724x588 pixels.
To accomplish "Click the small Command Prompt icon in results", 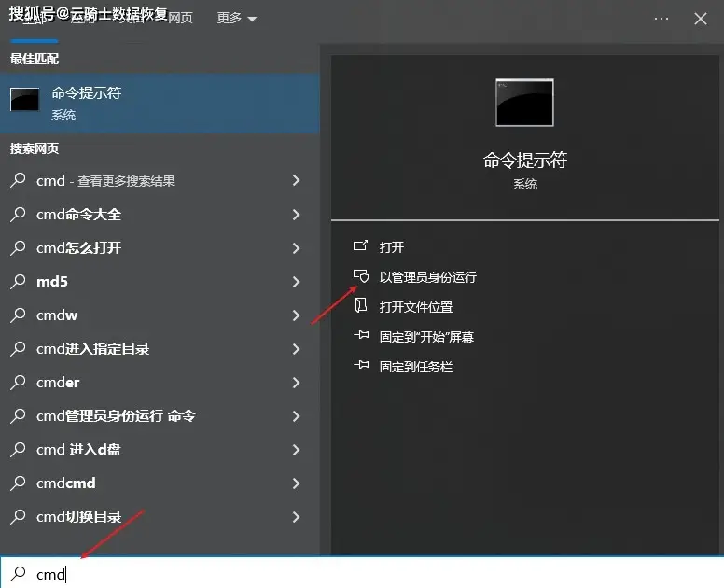I will click(x=24, y=99).
